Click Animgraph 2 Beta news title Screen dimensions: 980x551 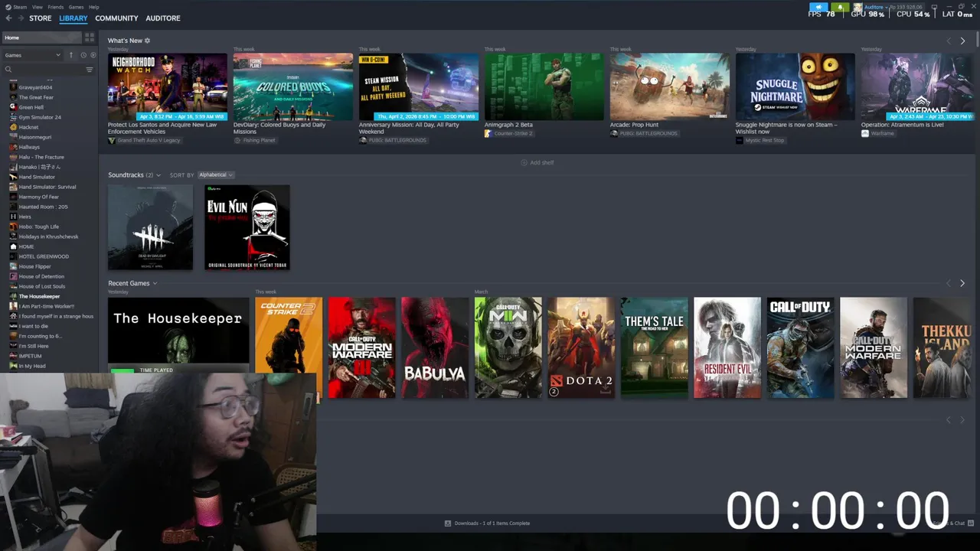pyautogui.click(x=508, y=125)
